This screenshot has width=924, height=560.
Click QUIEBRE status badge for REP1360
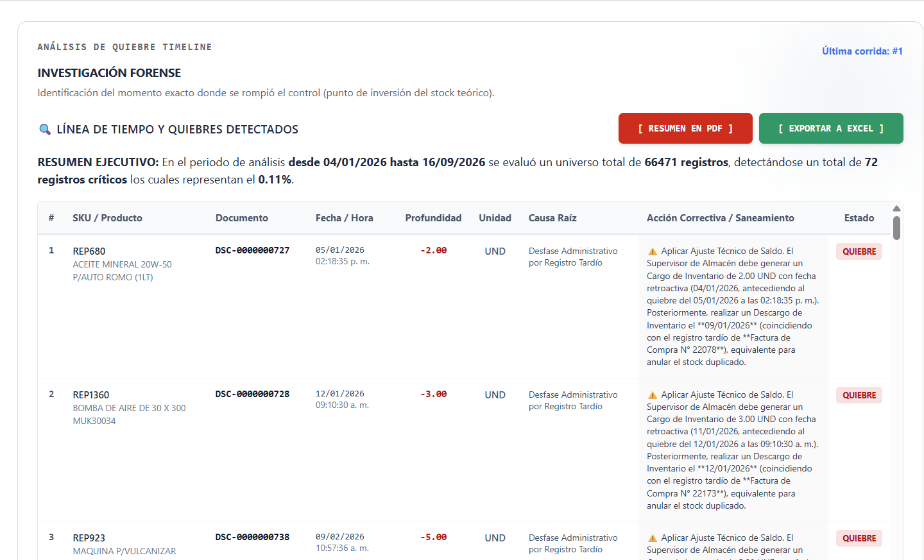pyautogui.click(x=859, y=395)
